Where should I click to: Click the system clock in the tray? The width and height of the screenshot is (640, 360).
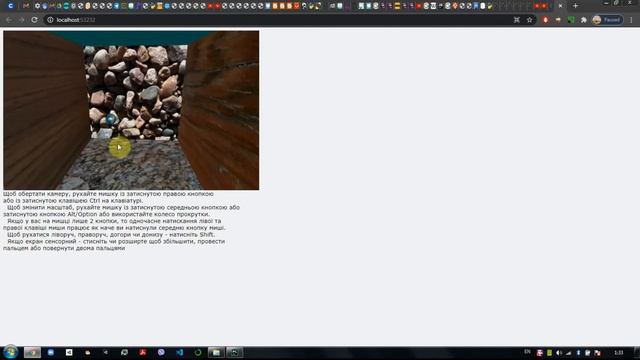619,353
